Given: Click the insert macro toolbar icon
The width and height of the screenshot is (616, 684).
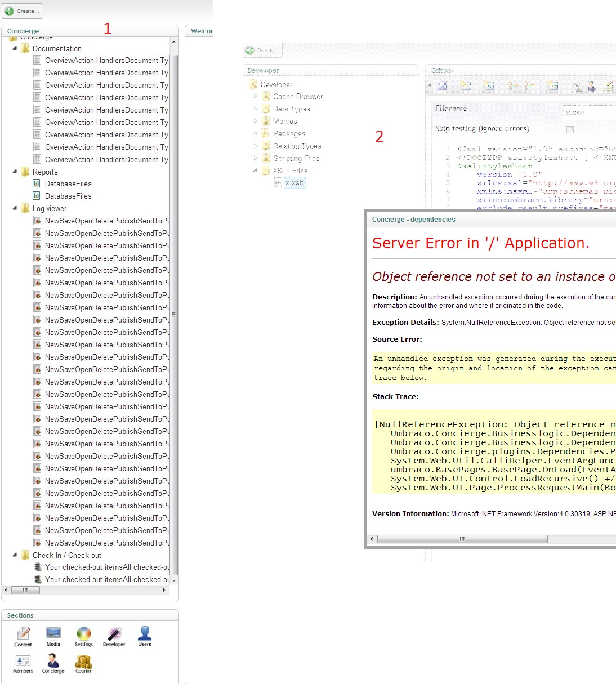Looking at the screenshot, I should pos(553,86).
